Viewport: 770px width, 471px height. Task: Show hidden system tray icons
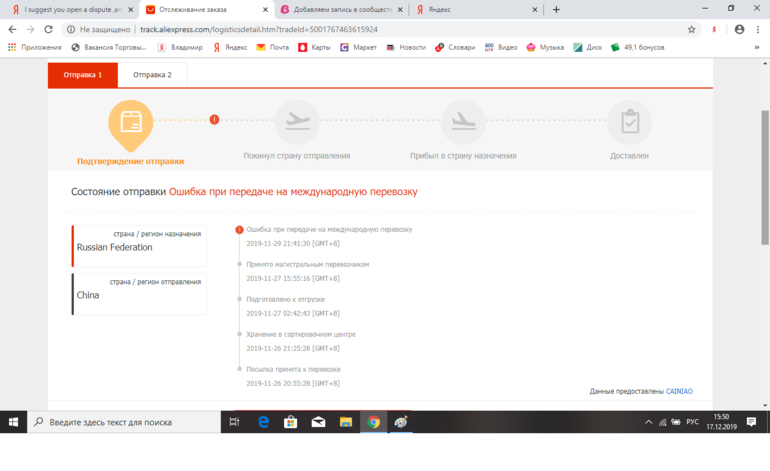tap(649, 423)
